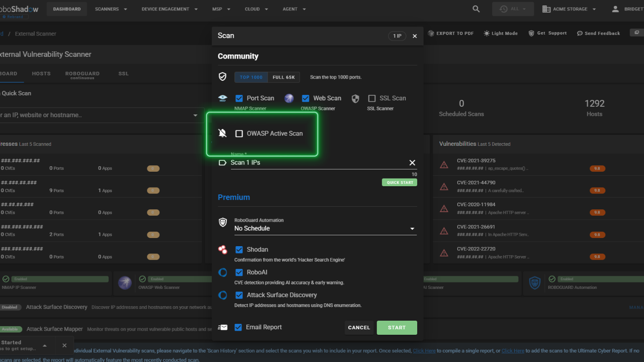Screen dimensions: 644x362
Task: Clear the scan name with X icon
Action: tap(412, 163)
